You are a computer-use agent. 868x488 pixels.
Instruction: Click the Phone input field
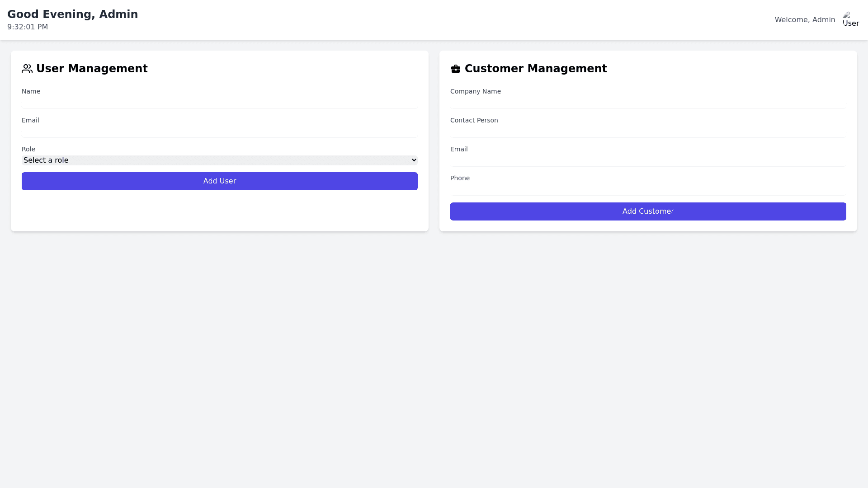click(x=648, y=189)
